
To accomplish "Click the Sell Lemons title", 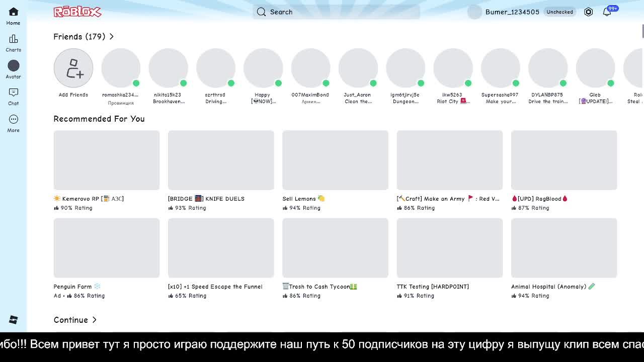I will [x=304, y=199].
